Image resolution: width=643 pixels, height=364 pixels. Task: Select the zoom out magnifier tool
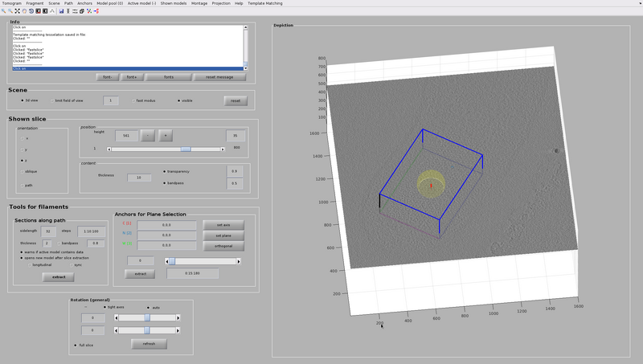(x=10, y=10)
